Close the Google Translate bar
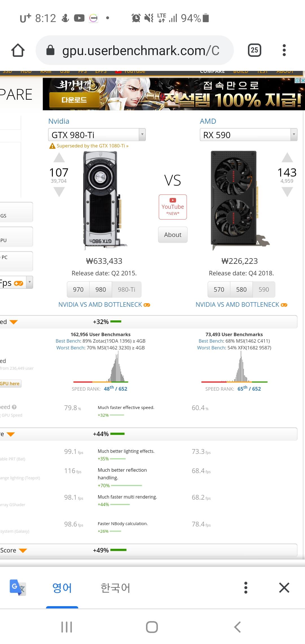Viewport: 305px width, 644px height. pyautogui.click(x=284, y=588)
